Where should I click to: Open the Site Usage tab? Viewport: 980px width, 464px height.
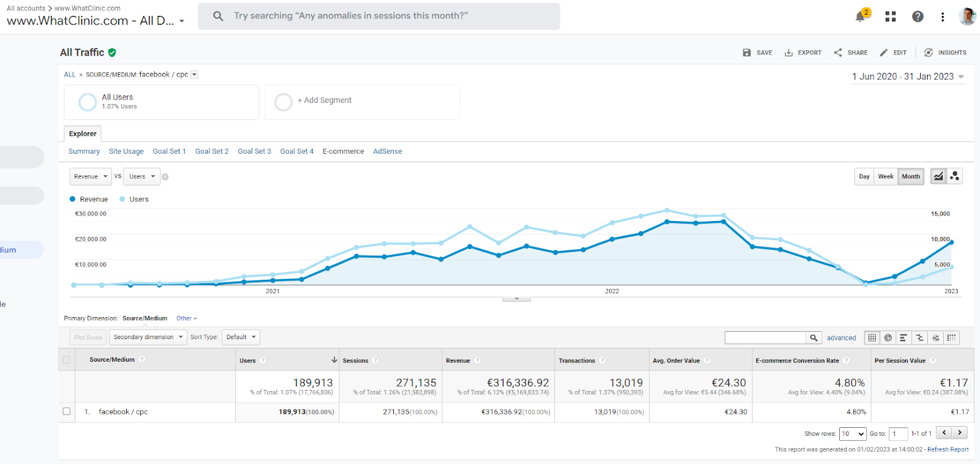pyautogui.click(x=126, y=151)
